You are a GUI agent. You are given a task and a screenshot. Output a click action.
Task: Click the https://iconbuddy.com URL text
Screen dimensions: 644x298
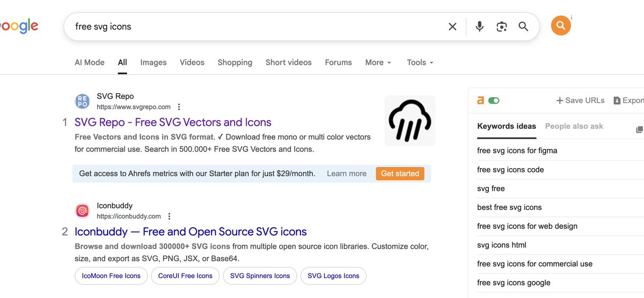[129, 216]
